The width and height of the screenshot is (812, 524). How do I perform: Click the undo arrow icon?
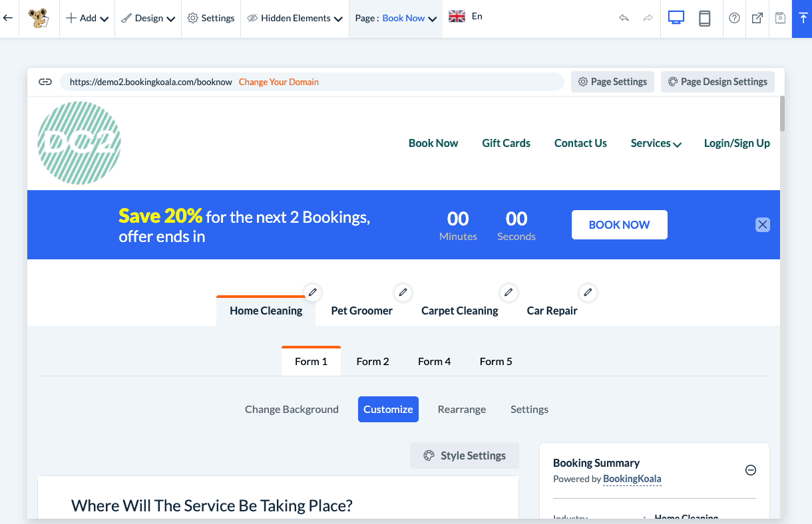[624, 19]
